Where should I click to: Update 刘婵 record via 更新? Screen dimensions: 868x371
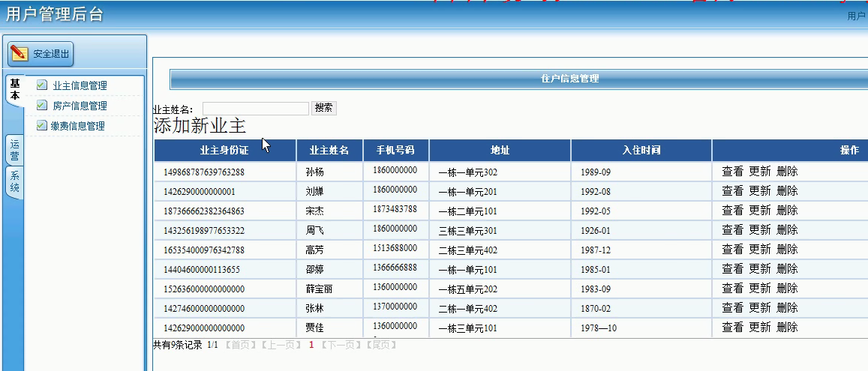click(759, 191)
